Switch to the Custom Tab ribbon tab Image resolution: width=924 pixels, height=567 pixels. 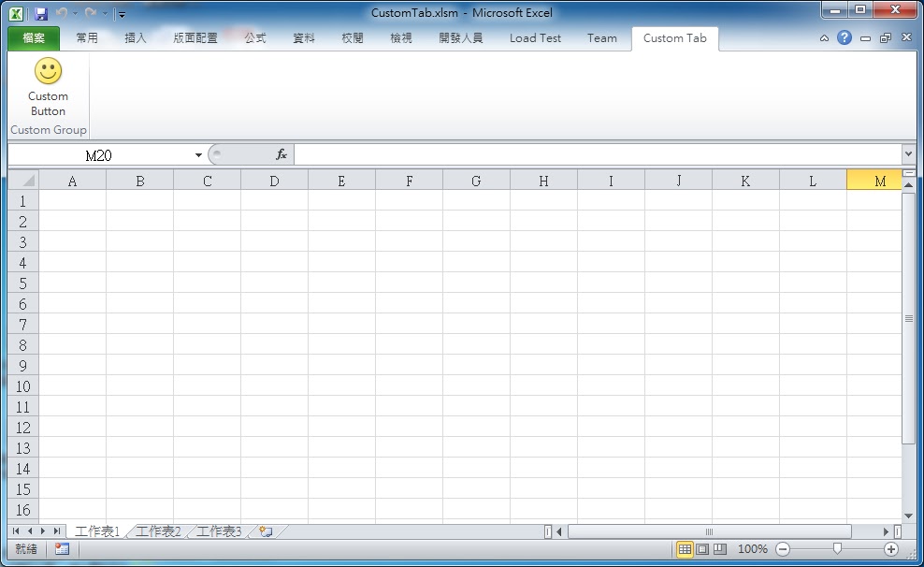pyautogui.click(x=674, y=37)
